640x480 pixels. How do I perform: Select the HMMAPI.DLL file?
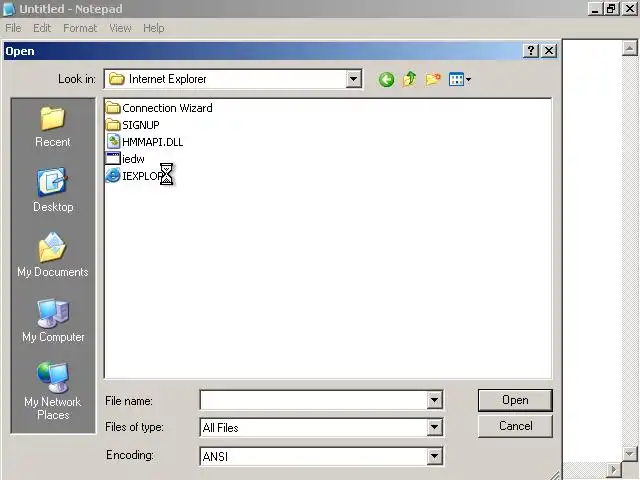144,142
